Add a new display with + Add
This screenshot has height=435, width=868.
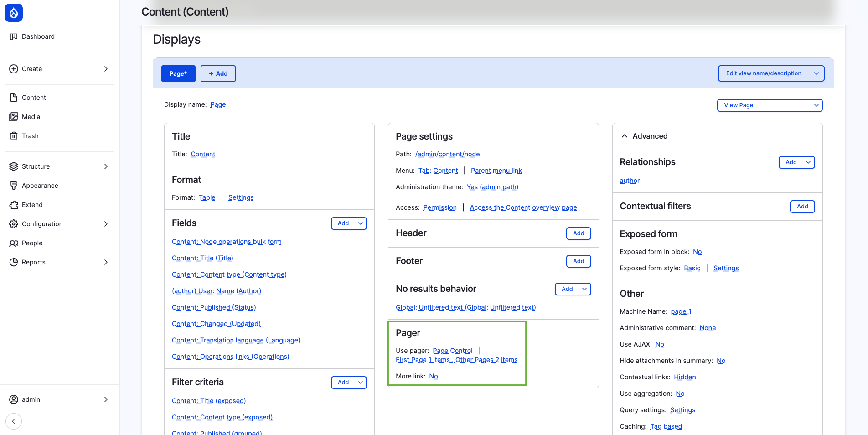(x=218, y=73)
